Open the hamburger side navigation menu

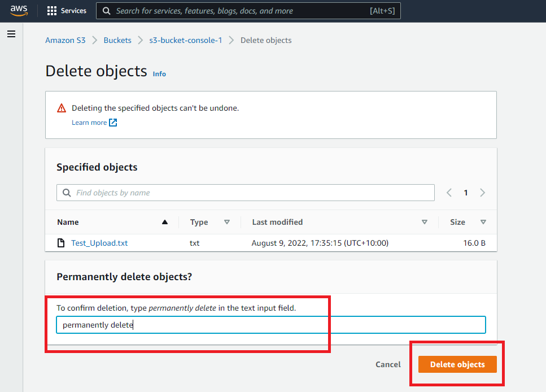[x=11, y=34]
